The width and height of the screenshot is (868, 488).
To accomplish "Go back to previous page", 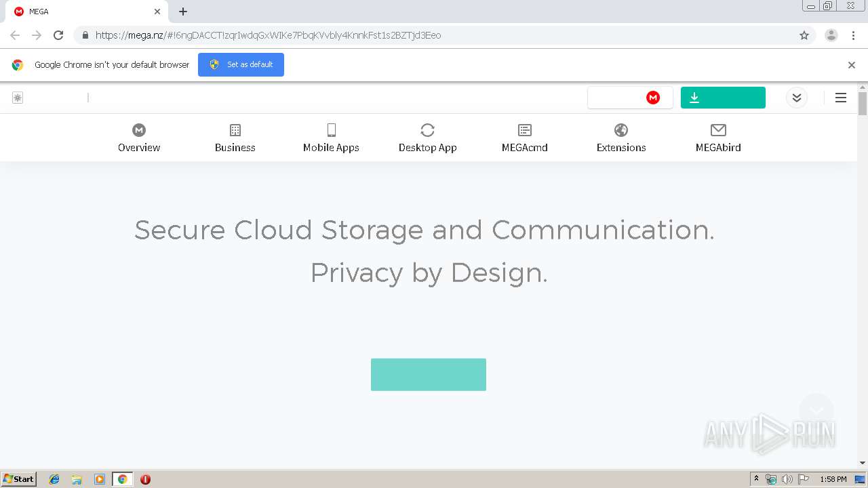I will coord(15,35).
